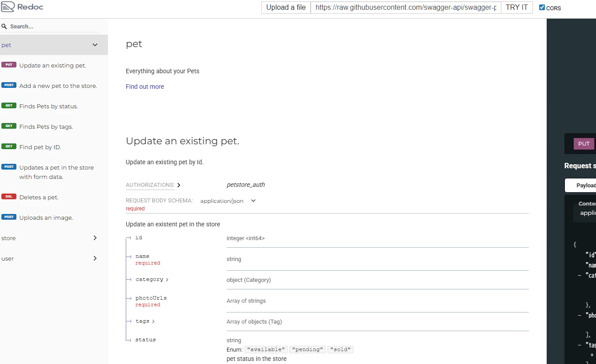Click the pet heading in the main content

tap(134, 44)
